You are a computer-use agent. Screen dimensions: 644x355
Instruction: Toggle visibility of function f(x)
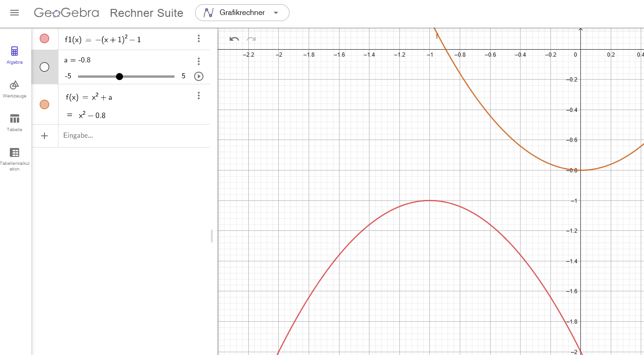point(44,104)
